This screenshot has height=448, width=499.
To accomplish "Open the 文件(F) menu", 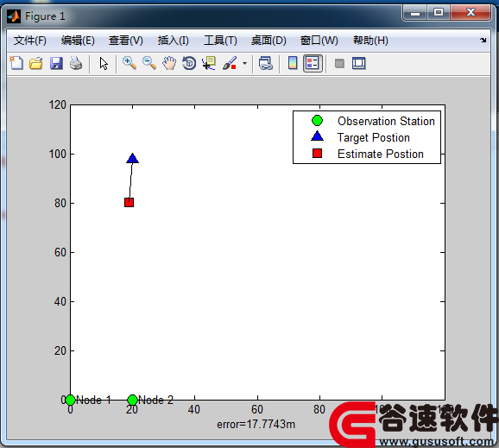I will (x=30, y=41).
